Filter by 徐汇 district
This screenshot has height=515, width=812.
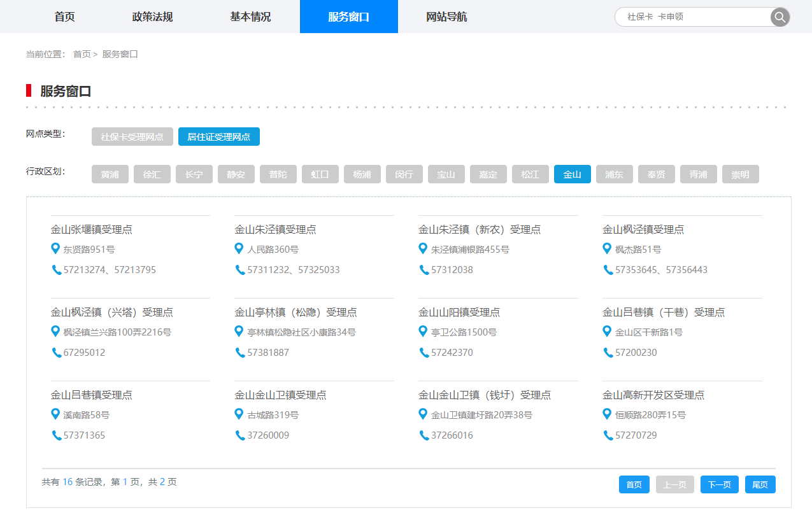point(152,174)
